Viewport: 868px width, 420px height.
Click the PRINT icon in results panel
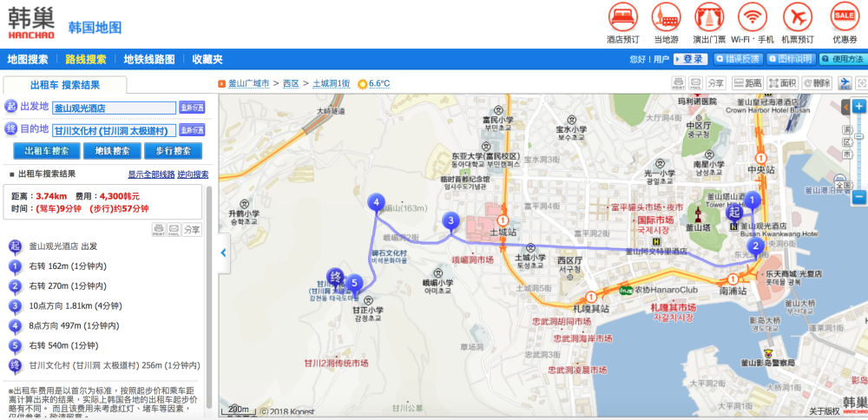coord(159,229)
